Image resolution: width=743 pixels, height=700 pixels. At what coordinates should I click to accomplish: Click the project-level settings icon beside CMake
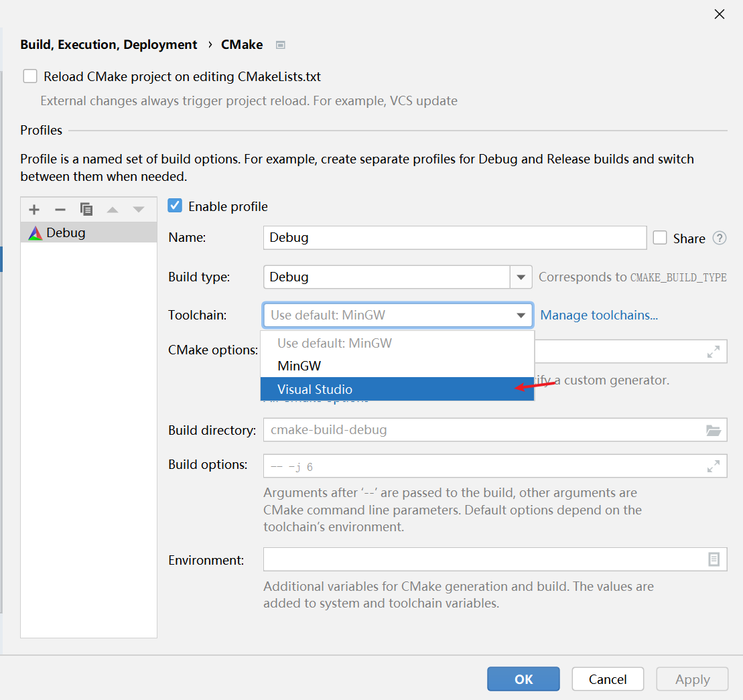pyautogui.click(x=281, y=45)
